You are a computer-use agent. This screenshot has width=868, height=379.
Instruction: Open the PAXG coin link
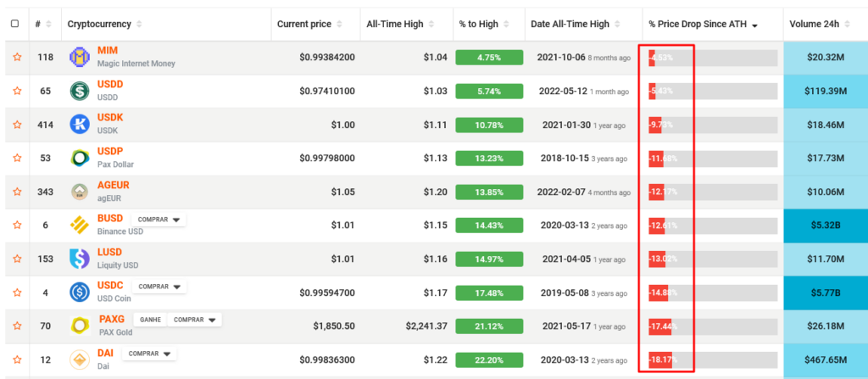112,319
